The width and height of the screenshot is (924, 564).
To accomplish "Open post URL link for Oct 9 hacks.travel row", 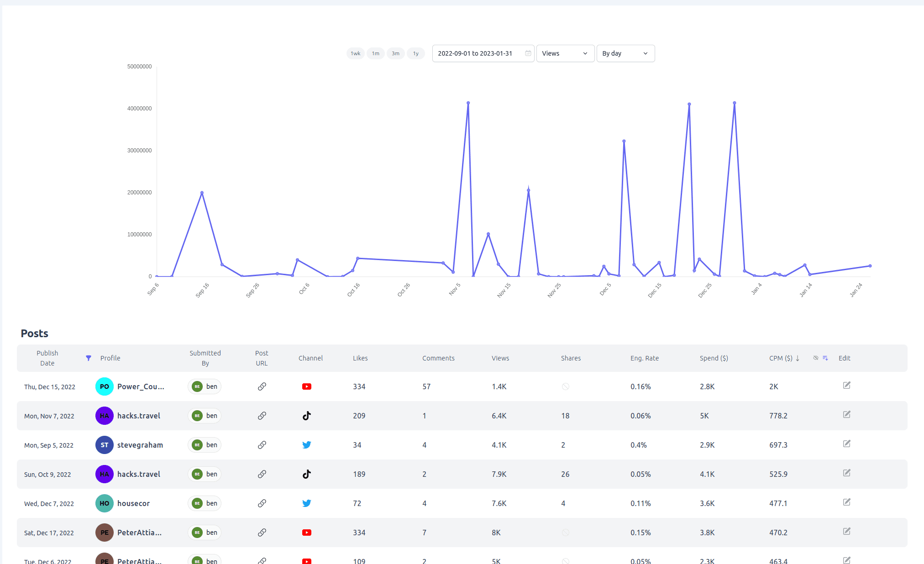I will point(262,474).
